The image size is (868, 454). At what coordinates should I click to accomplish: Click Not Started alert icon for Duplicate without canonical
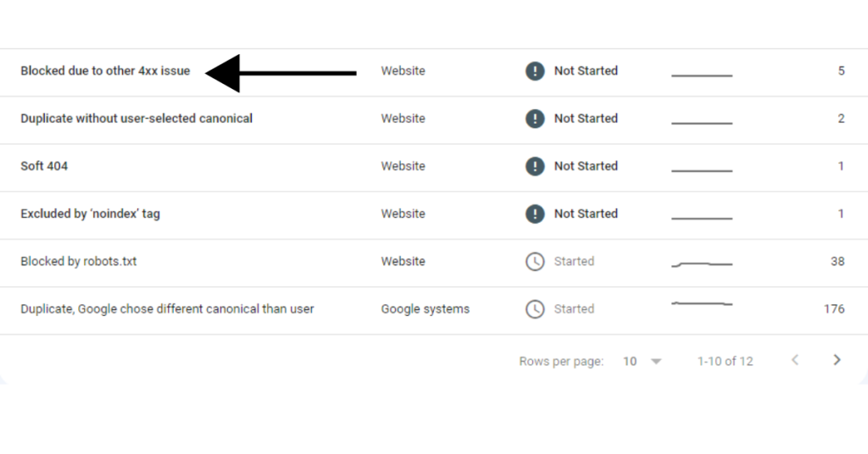(x=535, y=119)
